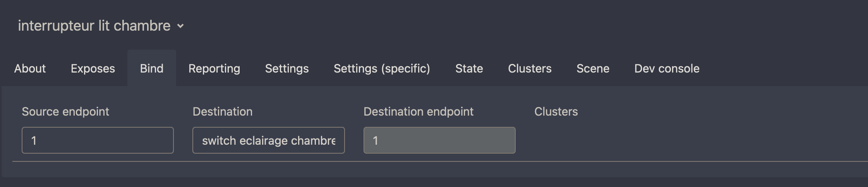Image resolution: width=868 pixels, height=187 pixels.
Task: Switch to the About tab
Action: 30,68
